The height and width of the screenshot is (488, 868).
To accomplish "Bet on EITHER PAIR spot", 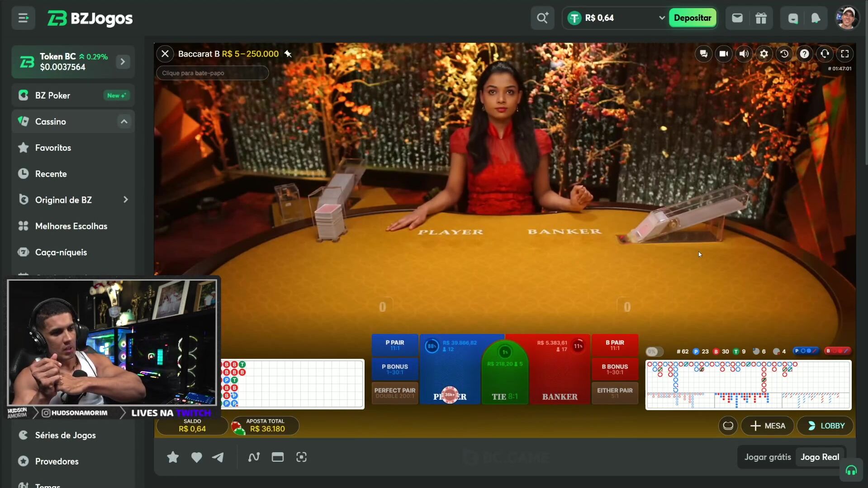I will click(x=615, y=392).
